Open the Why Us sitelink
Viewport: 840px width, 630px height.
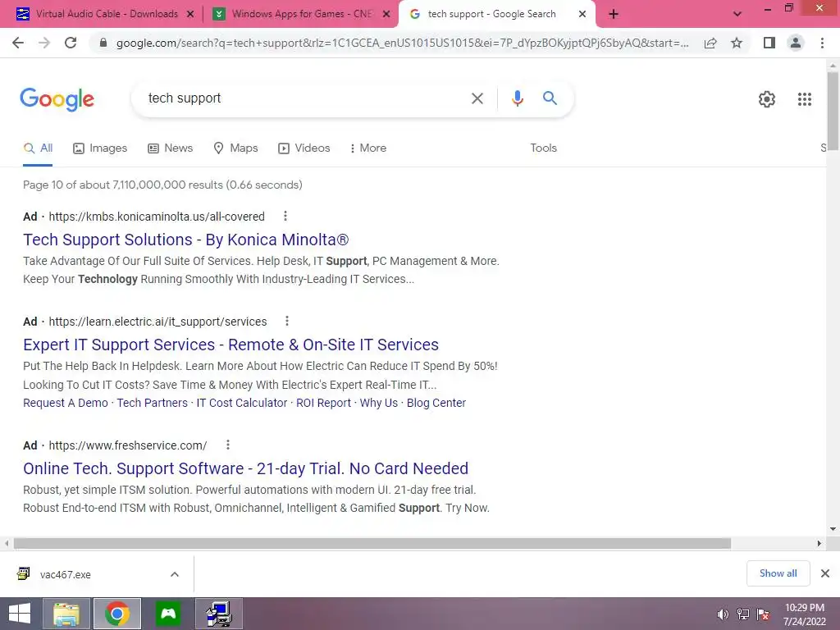(379, 403)
